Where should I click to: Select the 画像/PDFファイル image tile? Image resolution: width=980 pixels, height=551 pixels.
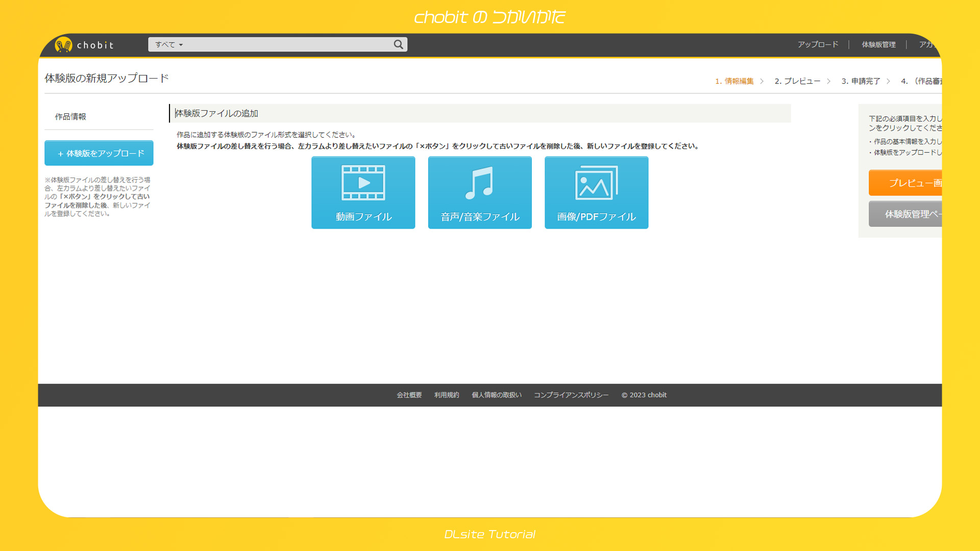coord(596,192)
